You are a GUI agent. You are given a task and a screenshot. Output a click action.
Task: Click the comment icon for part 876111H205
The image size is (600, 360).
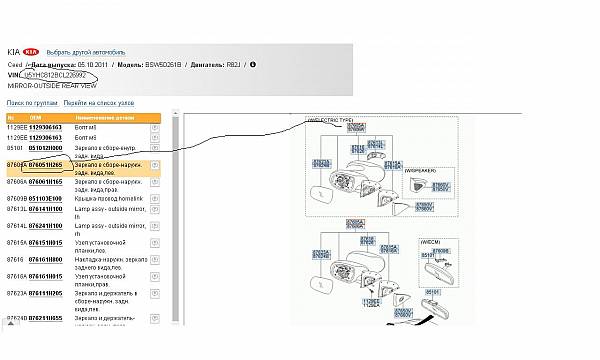(155, 294)
